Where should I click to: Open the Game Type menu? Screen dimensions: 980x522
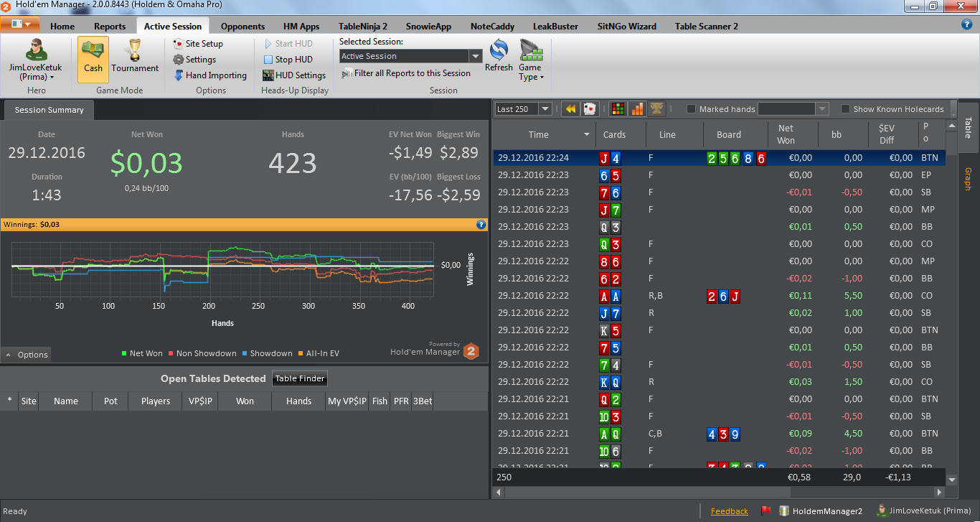[531, 60]
